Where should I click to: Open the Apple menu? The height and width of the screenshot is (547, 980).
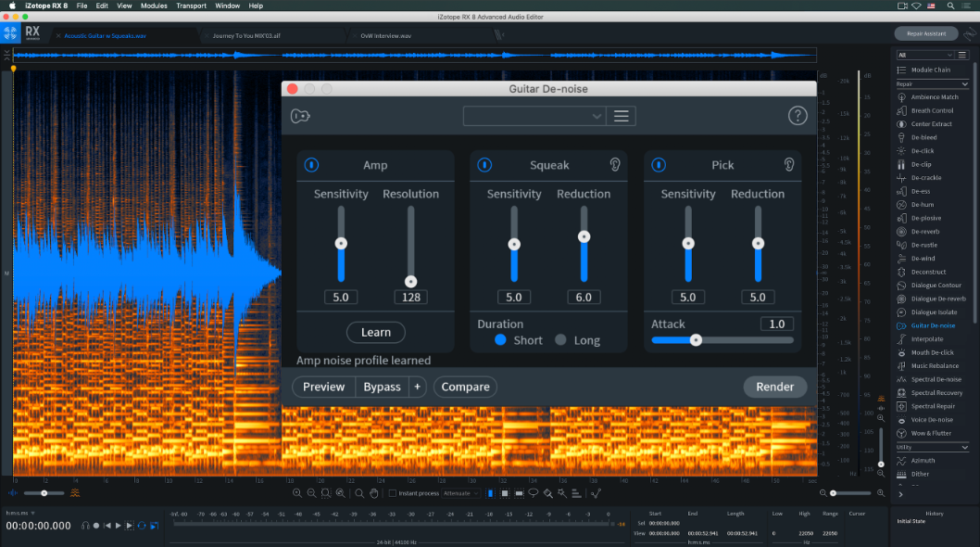coord(12,6)
